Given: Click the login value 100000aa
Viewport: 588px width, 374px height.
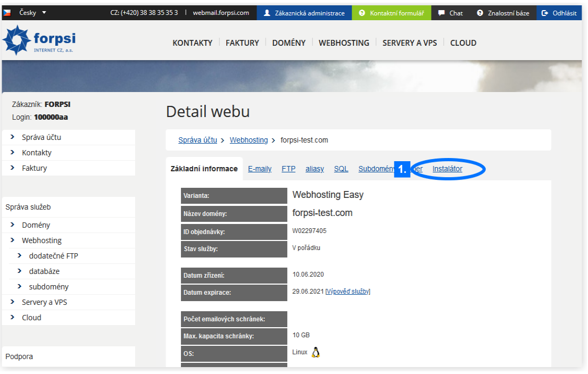Looking at the screenshot, I should click(51, 117).
